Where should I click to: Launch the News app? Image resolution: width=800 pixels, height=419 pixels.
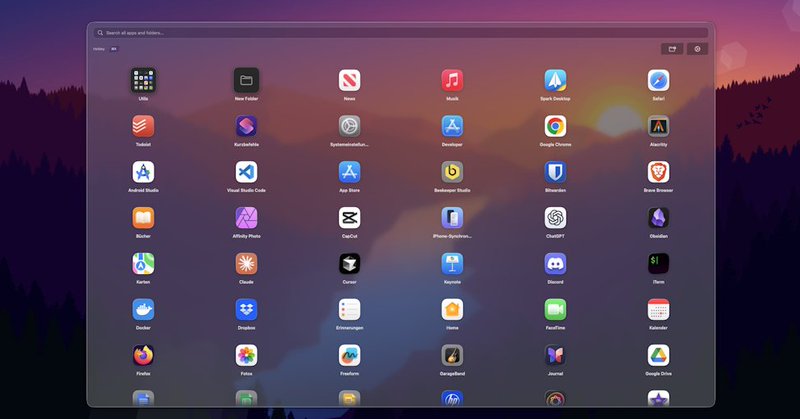[x=349, y=81]
